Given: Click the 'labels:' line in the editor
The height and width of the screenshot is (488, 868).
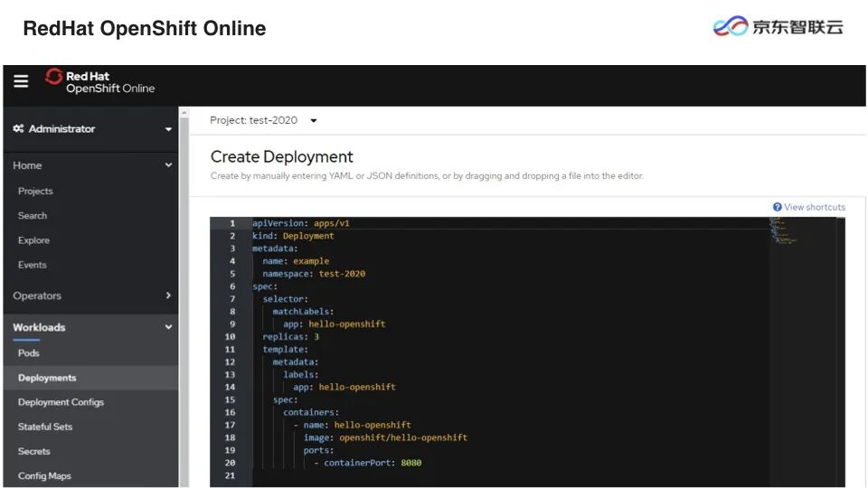Looking at the screenshot, I should pyautogui.click(x=300, y=374).
